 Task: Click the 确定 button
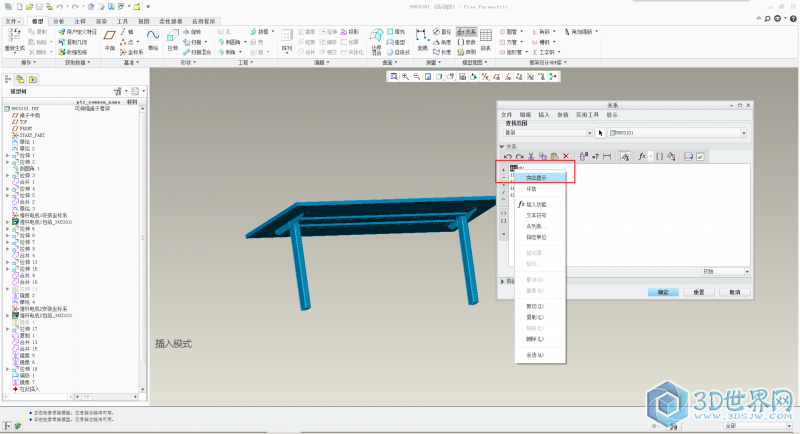click(662, 292)
